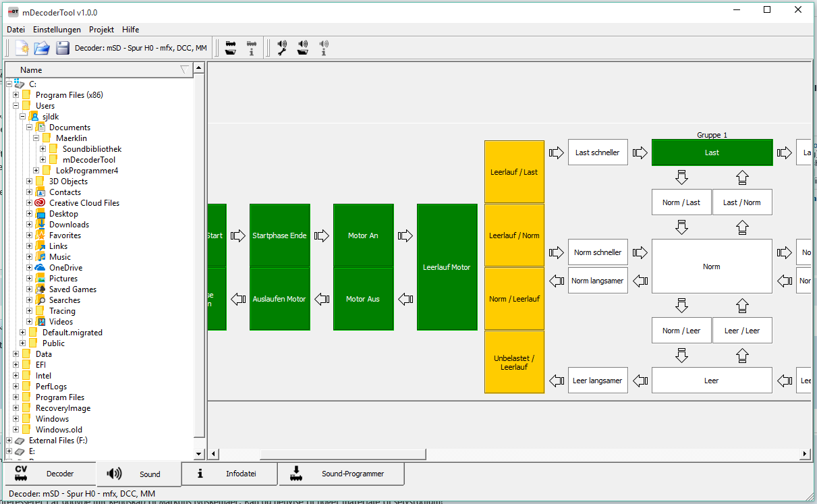The width and height of the screenshot is (817, 504).
Task: Click the Videos folder icon
Action: pyautogui.click(x=40, y=322)
